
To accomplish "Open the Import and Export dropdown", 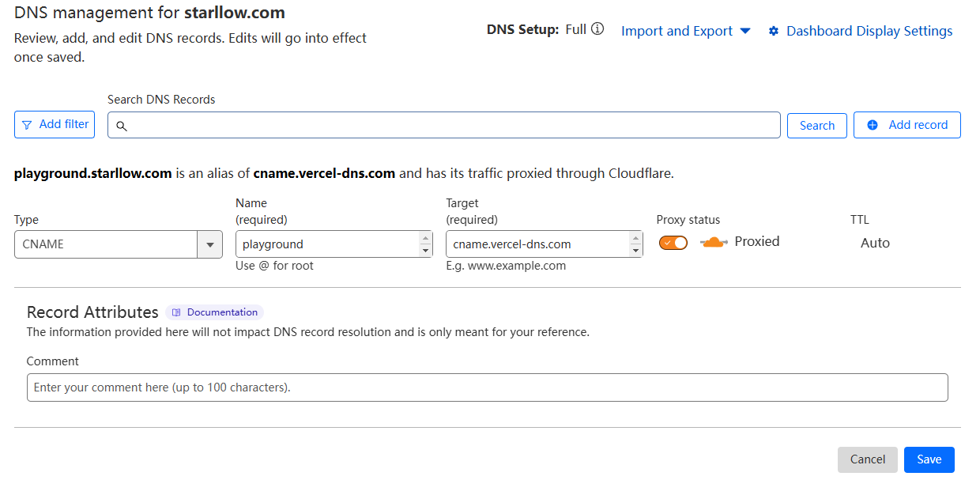I will click(685, 31).
